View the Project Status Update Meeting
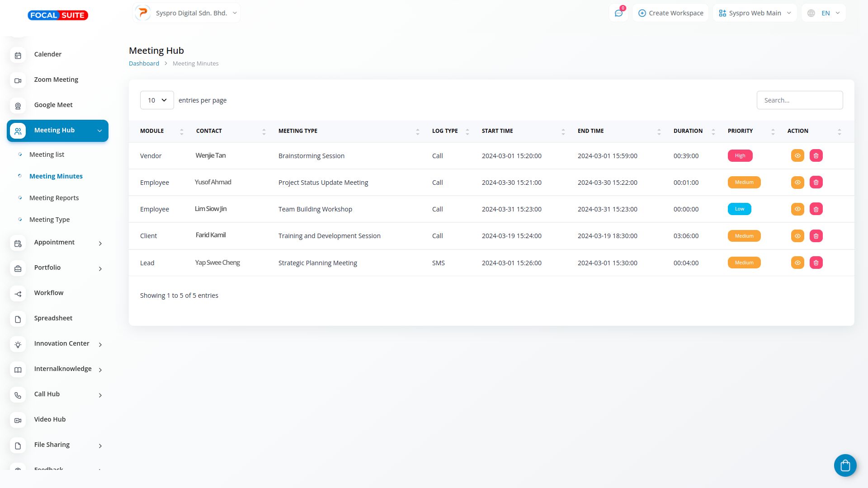 click(x=797, y=182)
